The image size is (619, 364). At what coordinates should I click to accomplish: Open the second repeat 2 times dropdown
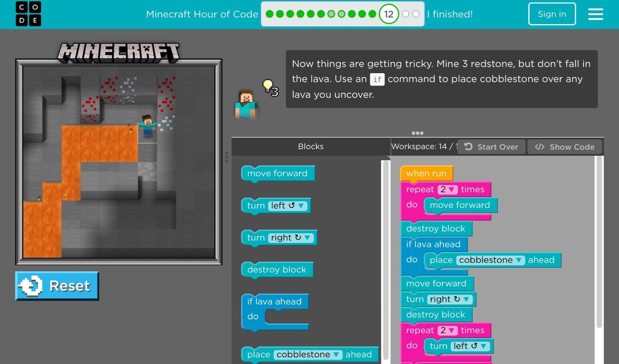click(x=447, y=330)
